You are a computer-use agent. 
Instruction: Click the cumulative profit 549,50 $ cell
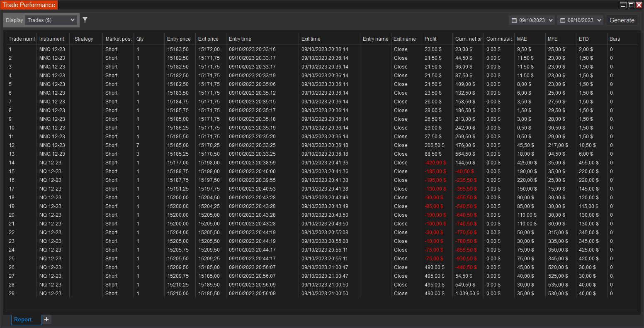click(465, 285)
